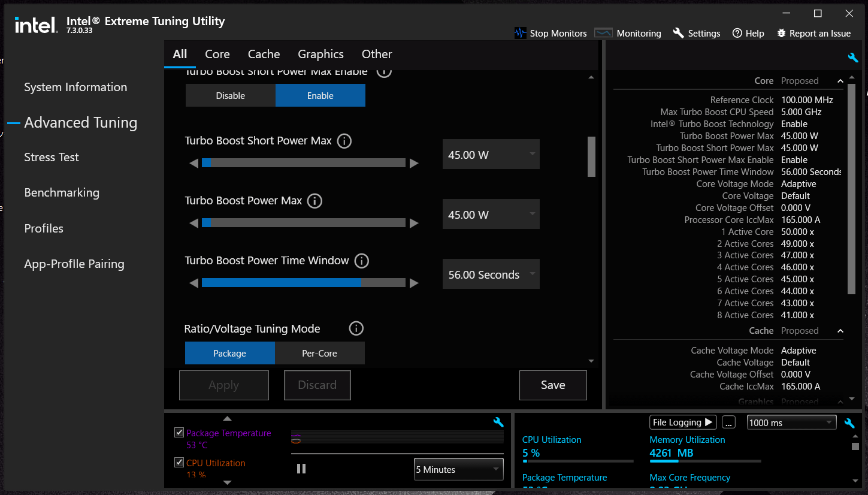Click the Save button
Viewport: 868px width, 495px height.
(553, 385)
